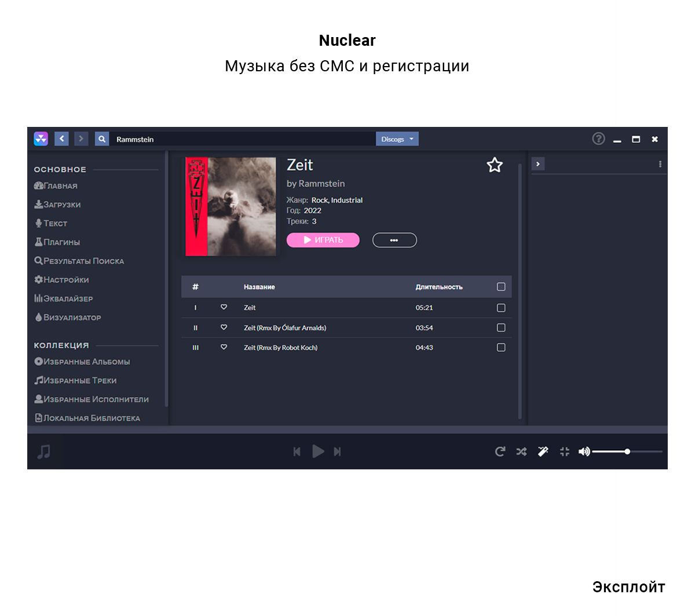Open the Discogs search provider dropdown
The height and width of the screenshot is (616, 695).
tap(397, 139)
